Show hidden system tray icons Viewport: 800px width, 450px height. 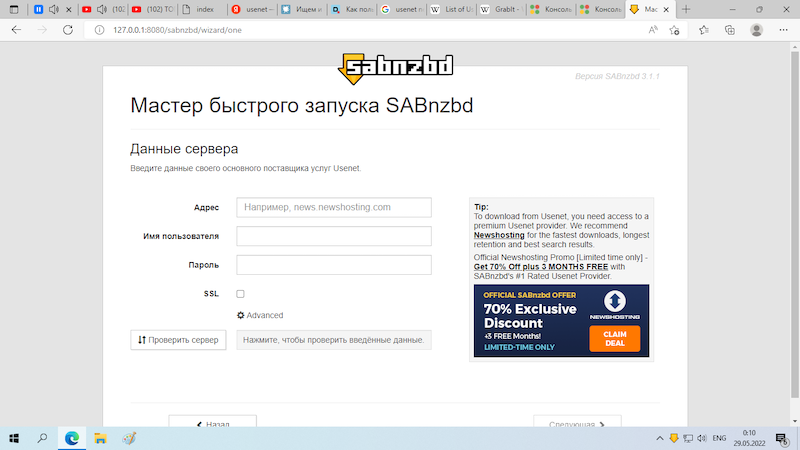coord(660,438)
